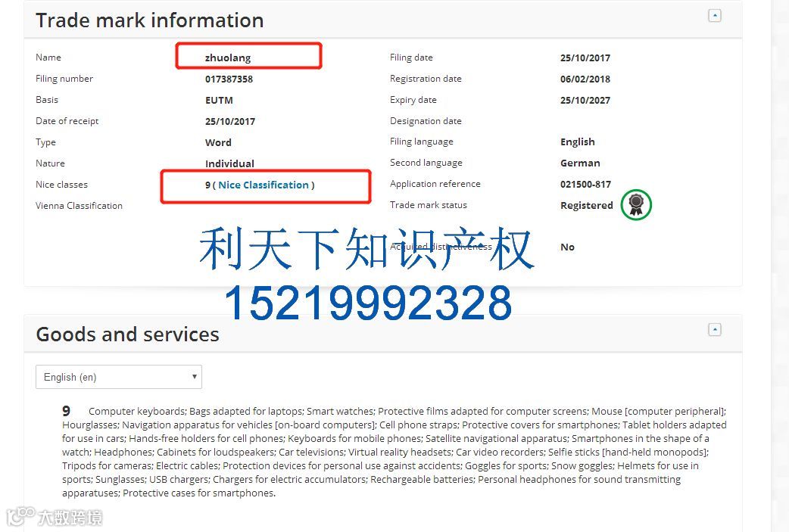The height and width of the screenshot is (532, 789).
Task: Click the Vienna Classification label
Action: tap(79, 206)
